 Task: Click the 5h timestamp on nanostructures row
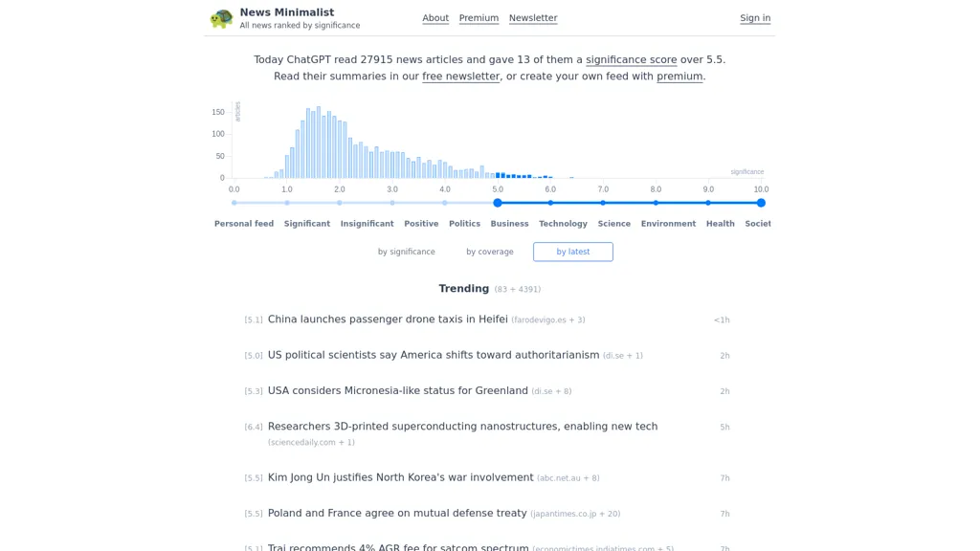tap(725, 428)
